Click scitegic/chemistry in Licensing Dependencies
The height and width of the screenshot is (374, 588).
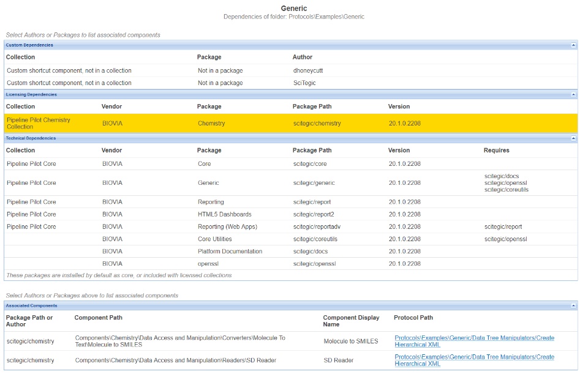(x=317, y=123)
